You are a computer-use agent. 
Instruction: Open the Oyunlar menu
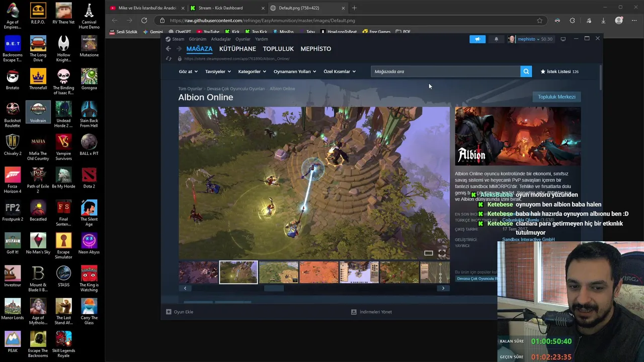pos(243,39)
